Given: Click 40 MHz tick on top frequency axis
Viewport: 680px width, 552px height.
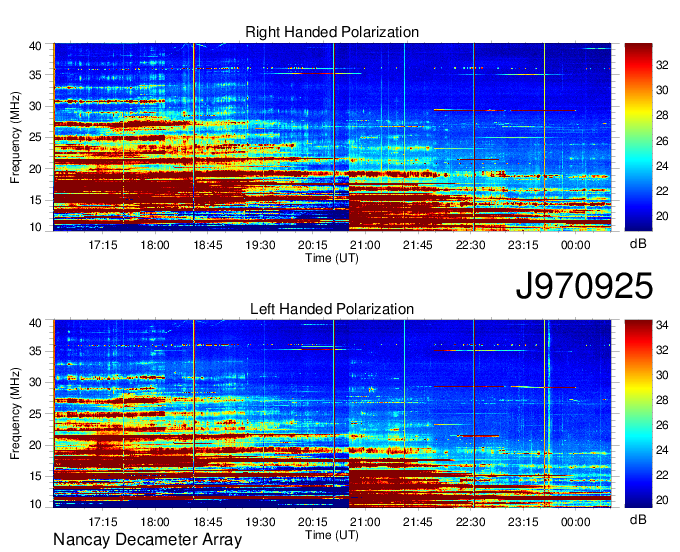Looking at the screenshot, I should 35,46.
